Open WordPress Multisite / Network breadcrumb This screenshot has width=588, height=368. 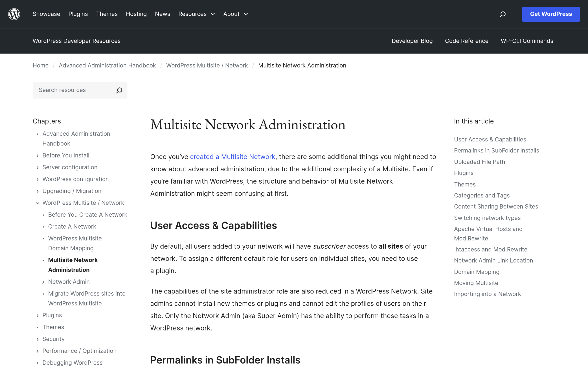click(x=207, y=66)
